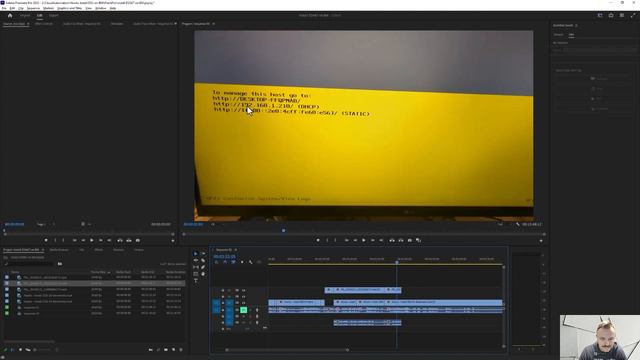Select the Track Select Forward tool
This screenshot has width=640, height=360.
point(203,253)
